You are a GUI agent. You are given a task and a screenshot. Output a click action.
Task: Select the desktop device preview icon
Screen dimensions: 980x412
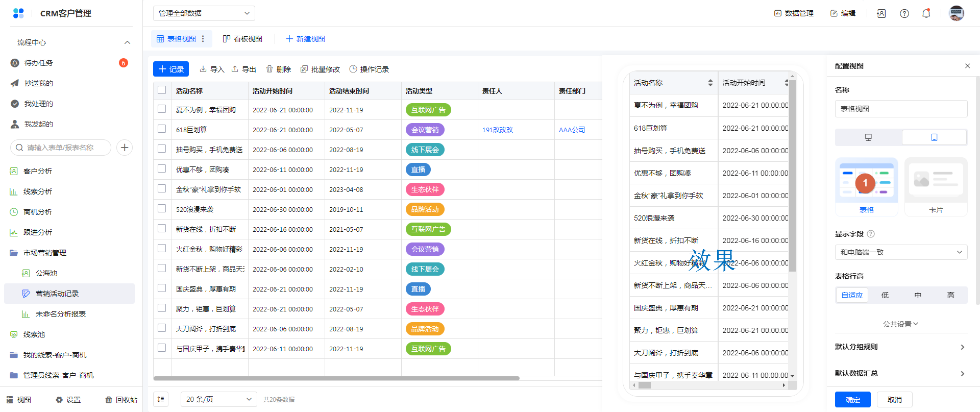pyautogui.click(x=868, y=137)
